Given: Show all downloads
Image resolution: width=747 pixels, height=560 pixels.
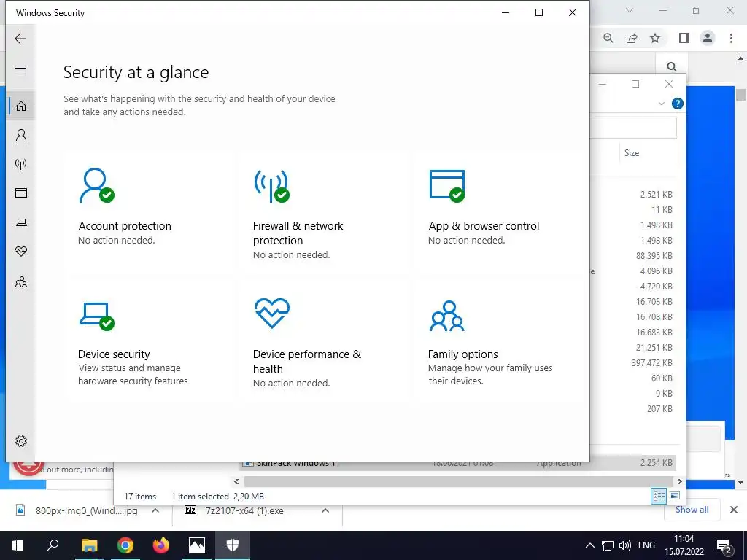Looking at the screenshot, I should click(692, 510).
